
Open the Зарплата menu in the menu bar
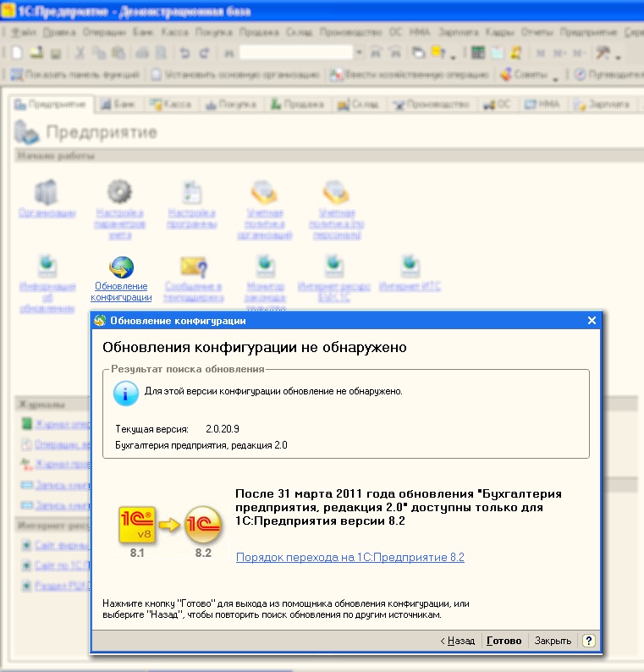[459, 32]
